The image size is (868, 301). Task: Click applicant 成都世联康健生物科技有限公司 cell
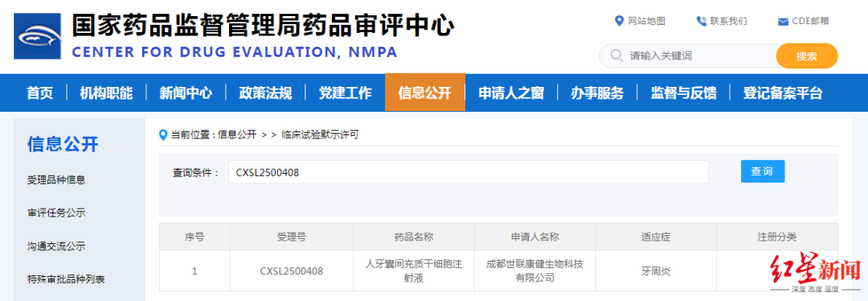535,271
